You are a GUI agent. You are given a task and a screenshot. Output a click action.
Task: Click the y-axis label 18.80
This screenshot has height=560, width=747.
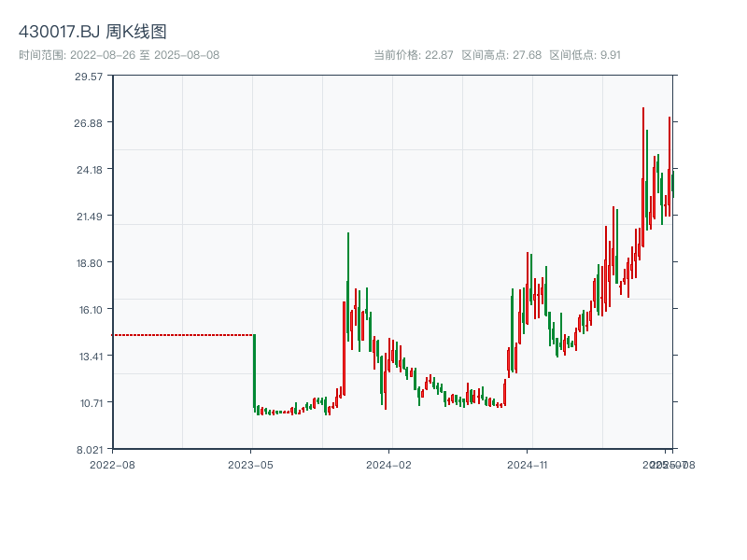point(90,263)
